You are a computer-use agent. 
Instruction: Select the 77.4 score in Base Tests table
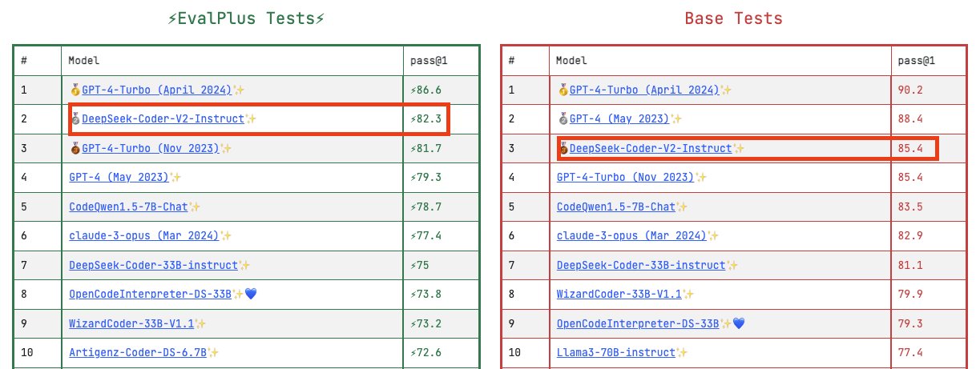[909, 352]
